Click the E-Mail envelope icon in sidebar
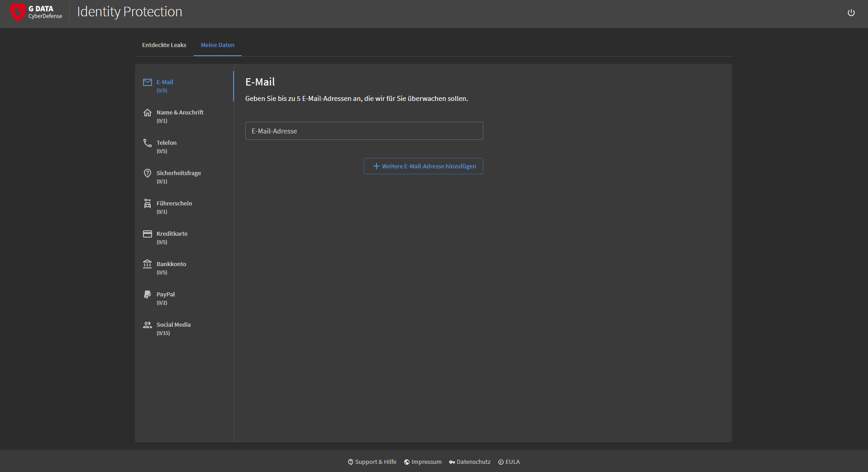Viewport: 868px width, 472px height. coord(147,82)
